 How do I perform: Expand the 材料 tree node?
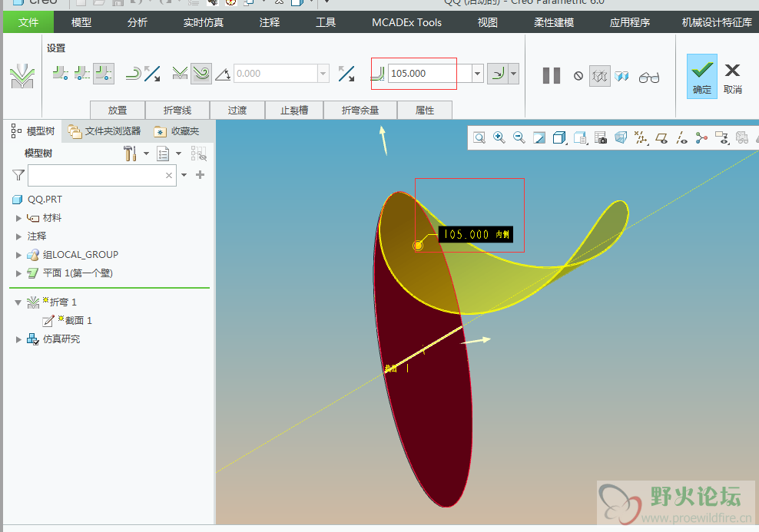point(18,218)
